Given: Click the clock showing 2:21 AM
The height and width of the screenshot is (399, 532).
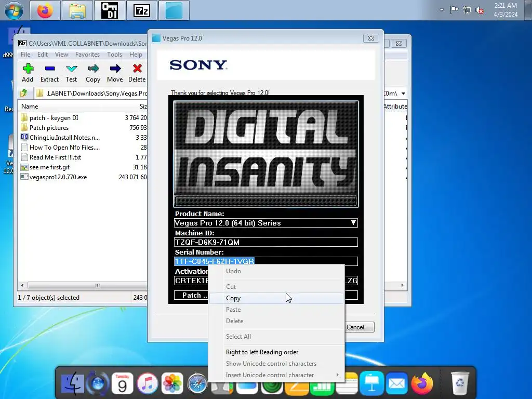Looking at the screenshot, I should pos(506,10).
